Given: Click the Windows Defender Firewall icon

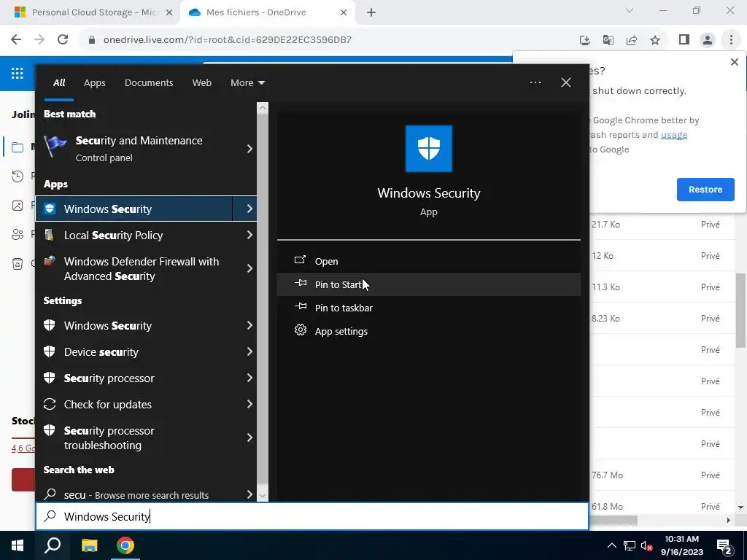Looking at the screenshot, I should pyautogui.click(x=50, y=262).
